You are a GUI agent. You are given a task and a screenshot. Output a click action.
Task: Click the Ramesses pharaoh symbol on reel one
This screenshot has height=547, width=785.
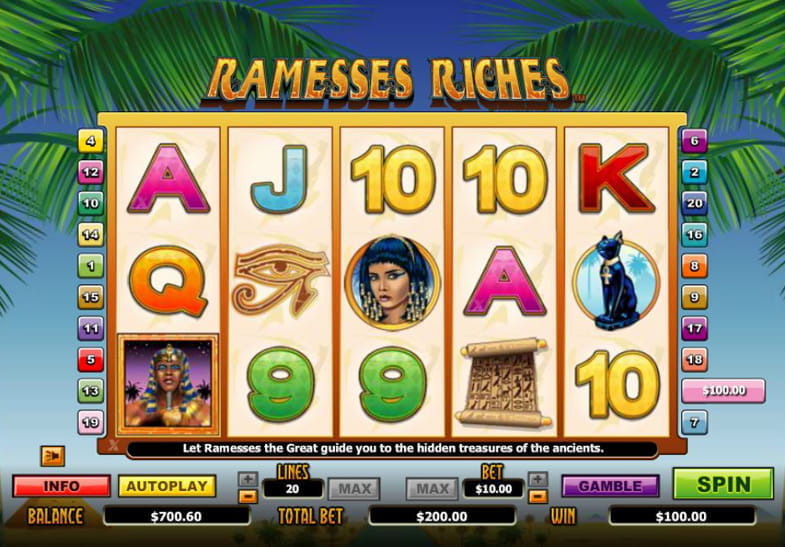168,384
